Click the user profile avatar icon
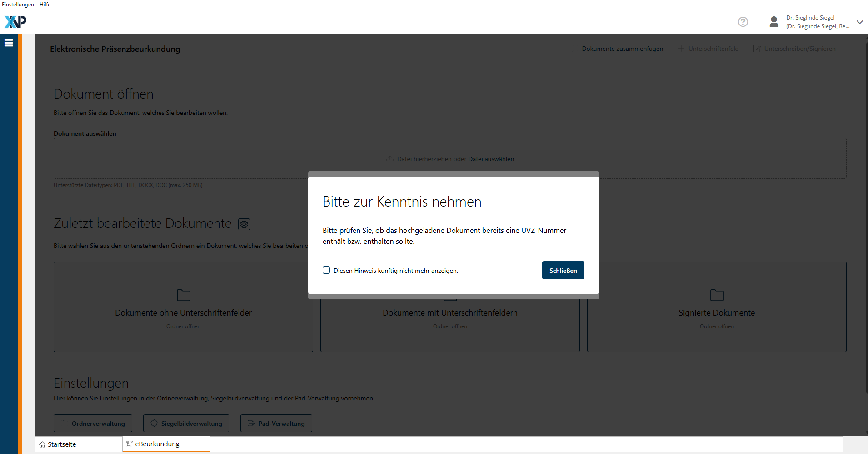868x454 pixels. point(773,22)
